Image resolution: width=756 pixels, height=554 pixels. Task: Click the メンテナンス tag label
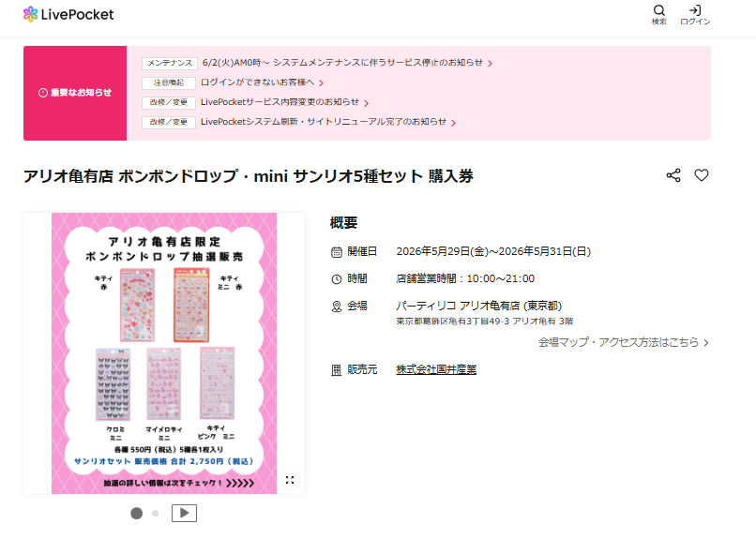click(169, 63)
